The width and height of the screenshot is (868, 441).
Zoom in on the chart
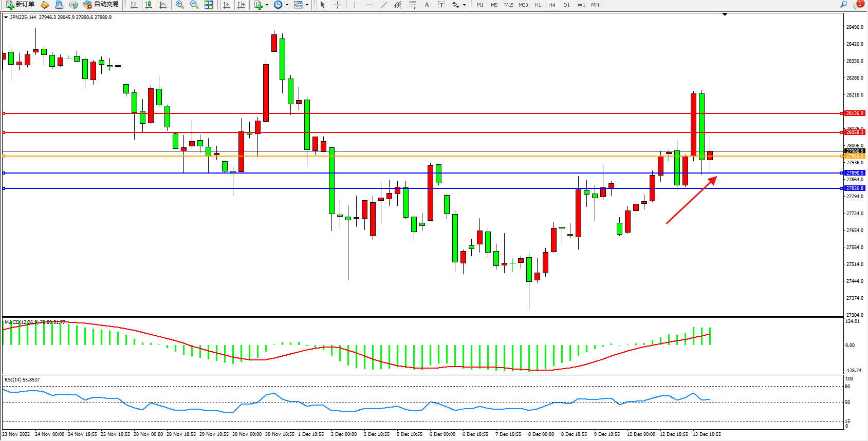pyautogui.click(x=180, y=5)
